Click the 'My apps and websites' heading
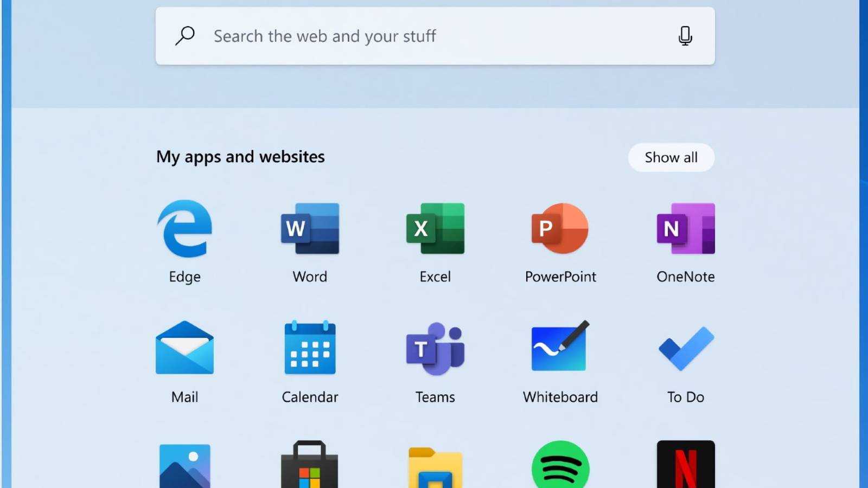The width and height of the screenshot is (868, 488). coord(240,157)
